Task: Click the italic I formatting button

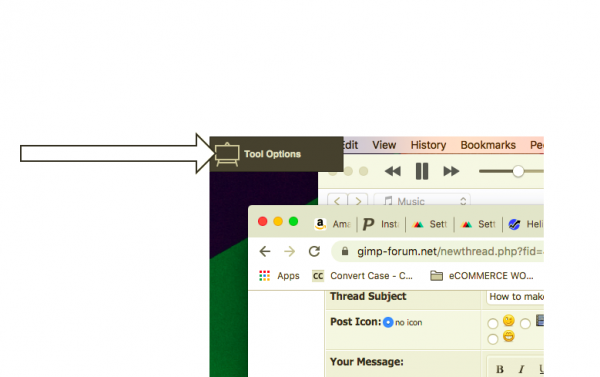Action: point(521,369)
